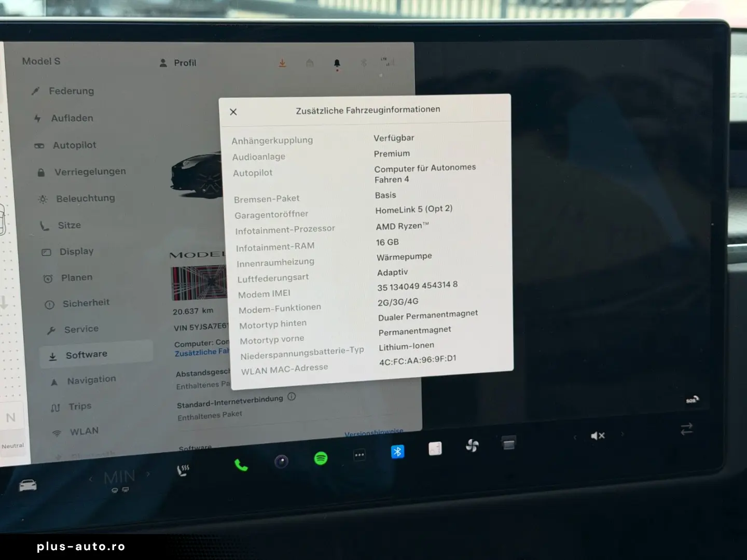Open the Display settings
Screen dimensions: 747x560
pos(67,251)
